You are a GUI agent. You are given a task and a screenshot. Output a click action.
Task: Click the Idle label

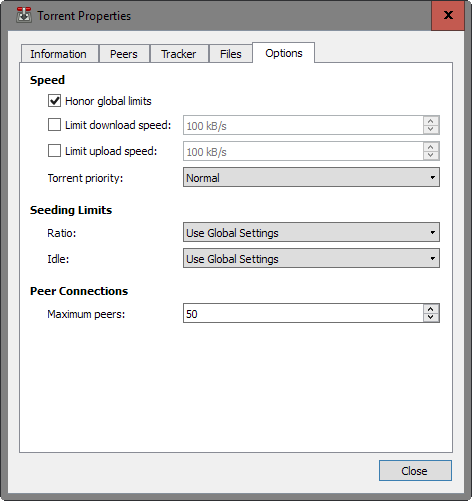[58, 259]
